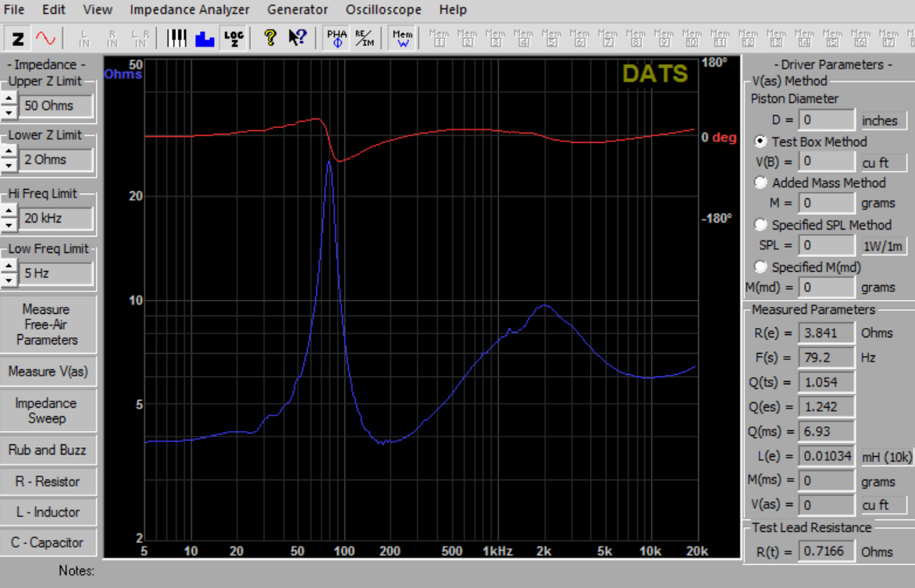
Task: Decrease Low Freq Limit with down arrow
Action: [9, 280]
